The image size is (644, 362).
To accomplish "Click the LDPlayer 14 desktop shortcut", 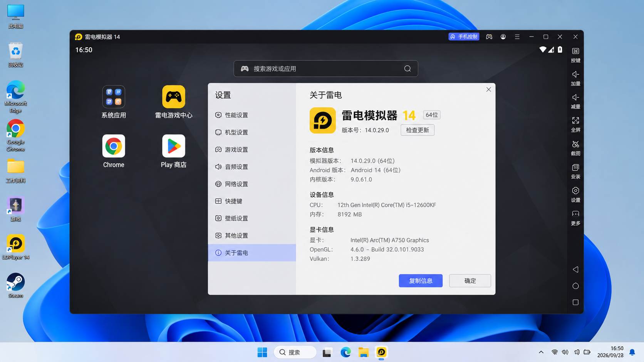I will pyautogui.click(x=16, y=247).
